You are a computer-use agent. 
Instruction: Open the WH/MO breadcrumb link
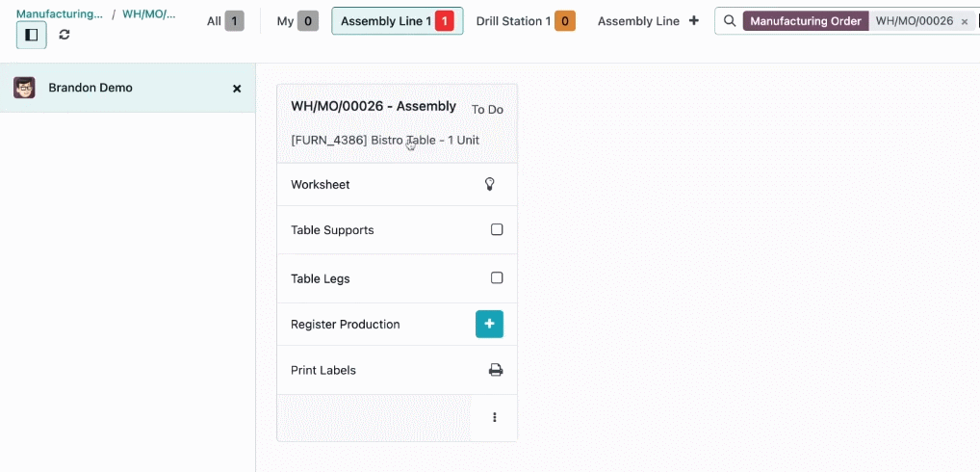point(149,13)
